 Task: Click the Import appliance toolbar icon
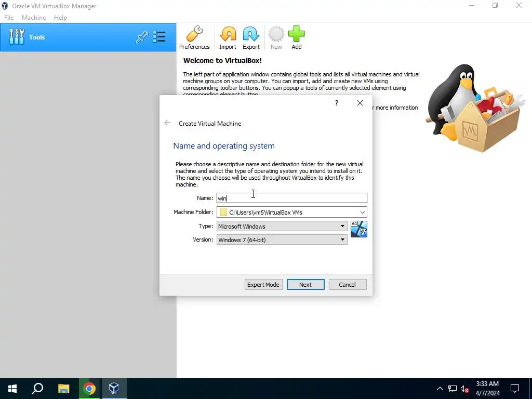pyautogui.click(x=228, y=37)
